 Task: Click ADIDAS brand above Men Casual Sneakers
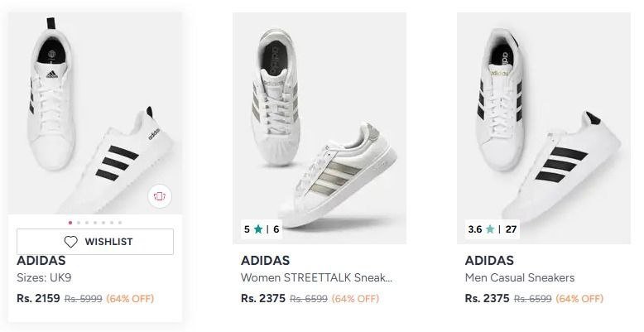[x=489, y=261]
